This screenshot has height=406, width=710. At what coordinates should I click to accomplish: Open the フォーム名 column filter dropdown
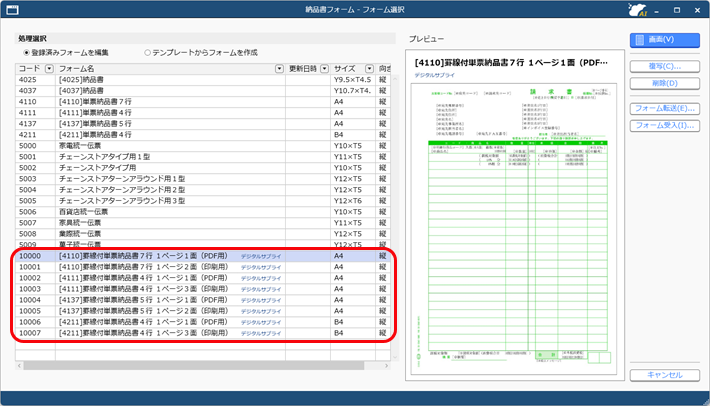(x=279, y=69)
